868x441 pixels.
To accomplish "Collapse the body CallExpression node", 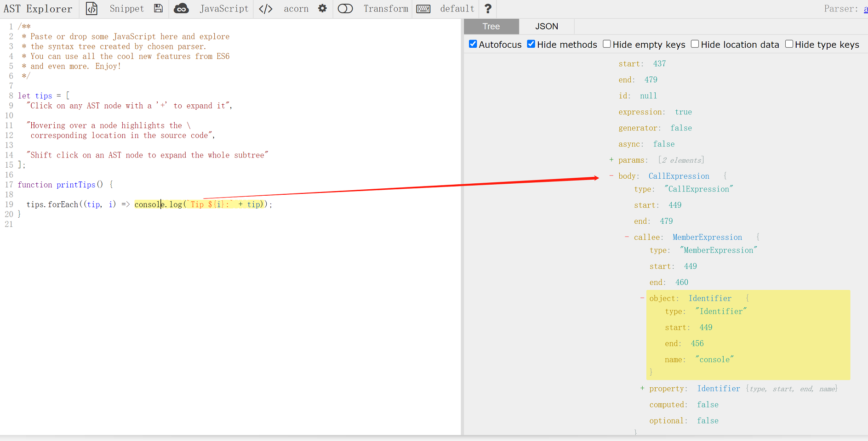I will pyautogui.click(x=611, y=175).
